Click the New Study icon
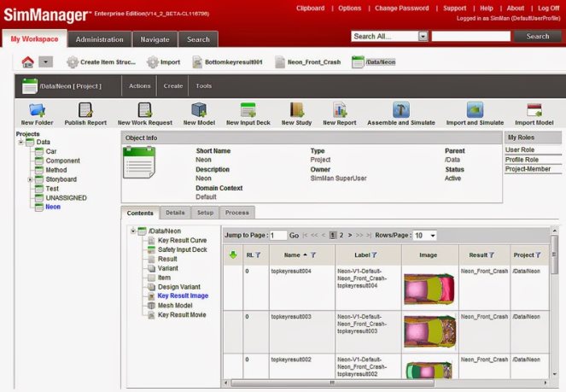The image size is (566, 392). 297,110
